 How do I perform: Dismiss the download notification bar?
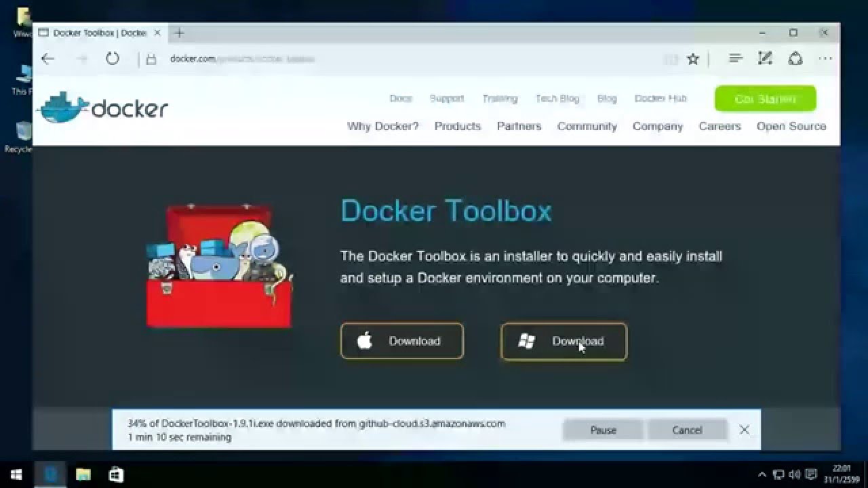pos(744,430)
